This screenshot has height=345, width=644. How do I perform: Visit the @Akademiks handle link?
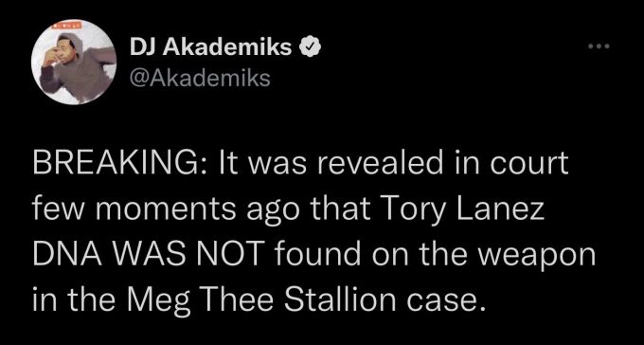click(200, 78)
